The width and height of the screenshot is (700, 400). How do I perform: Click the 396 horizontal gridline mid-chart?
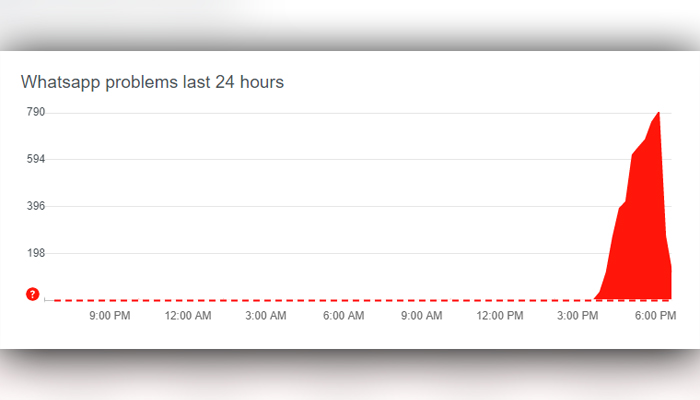pyautogui.click(x=357, y=206)
